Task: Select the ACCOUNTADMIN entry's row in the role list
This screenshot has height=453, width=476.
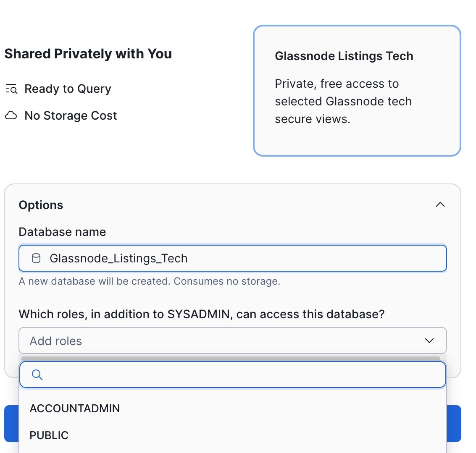Action: click(75, 408)
